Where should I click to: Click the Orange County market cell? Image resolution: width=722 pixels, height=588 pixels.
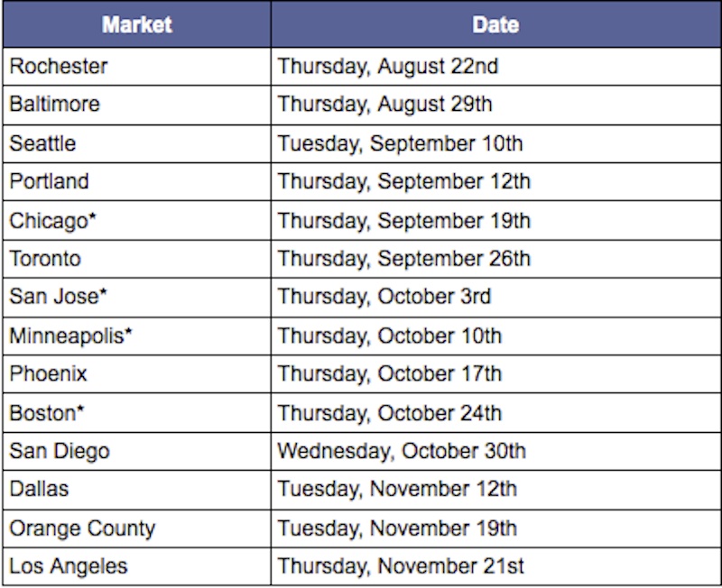(x=137, y=528)
